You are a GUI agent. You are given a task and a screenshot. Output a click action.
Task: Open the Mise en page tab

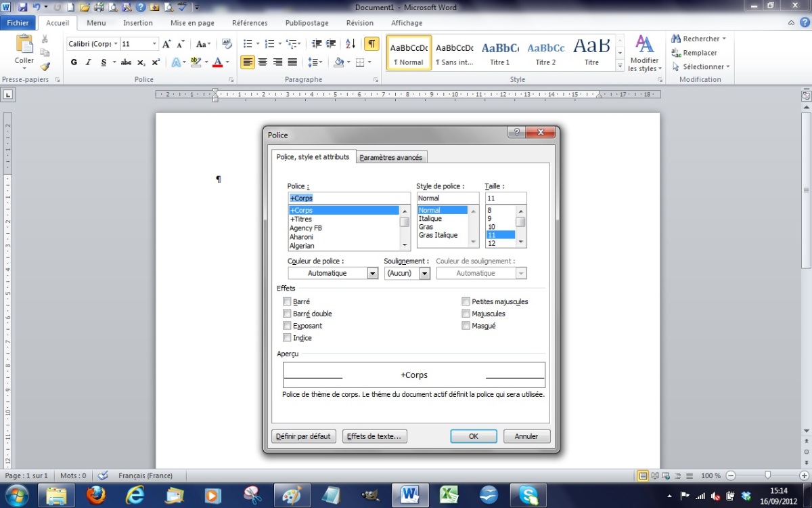coord(192,23)
